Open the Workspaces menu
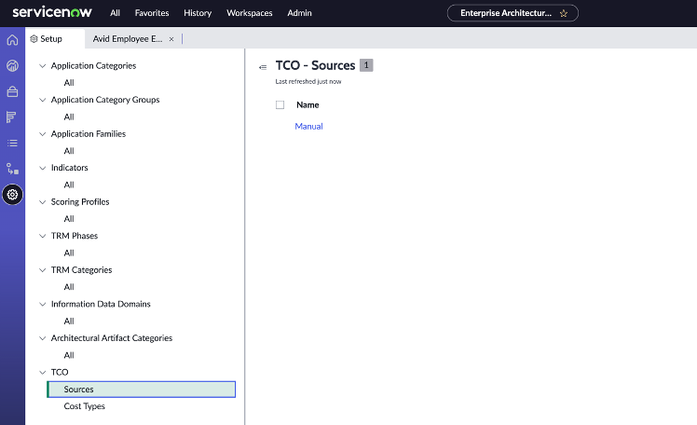 tap(249, 13)
